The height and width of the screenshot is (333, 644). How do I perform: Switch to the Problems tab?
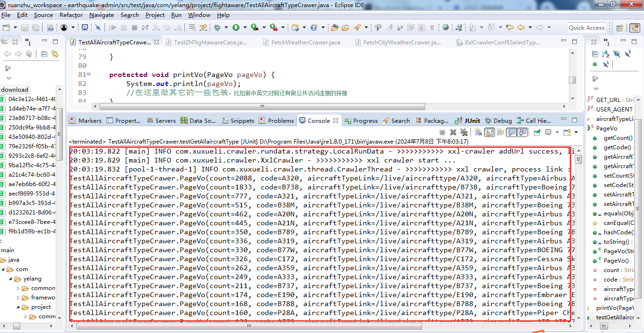(275, 120)
